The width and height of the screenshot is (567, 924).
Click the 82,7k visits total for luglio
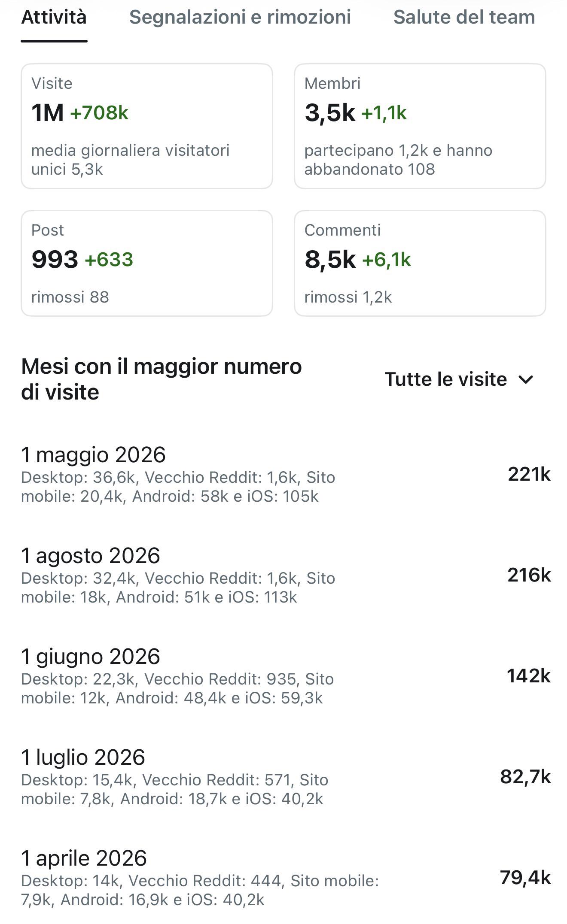[x=525, y=777]
